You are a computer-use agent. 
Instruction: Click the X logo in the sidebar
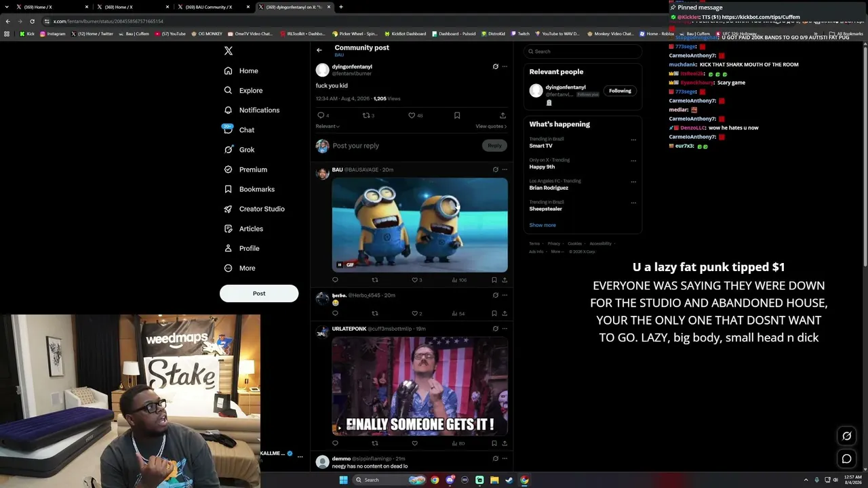[x=229, y=51]
